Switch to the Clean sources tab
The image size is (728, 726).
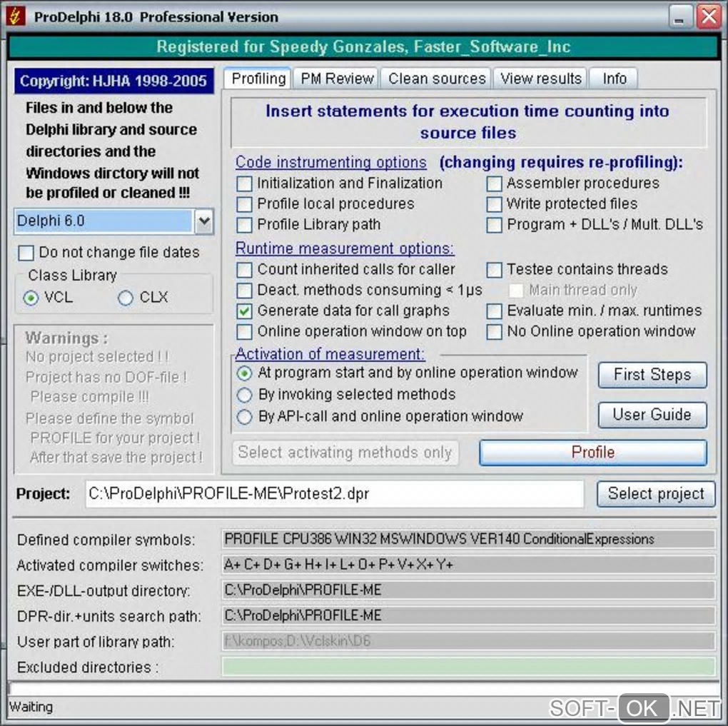436,79
